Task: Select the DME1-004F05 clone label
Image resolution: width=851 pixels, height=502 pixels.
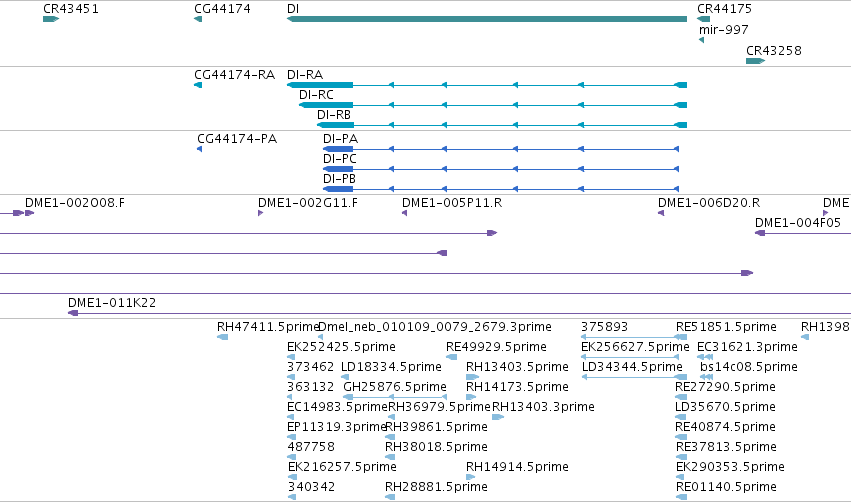Action: (x=797, y=223)
